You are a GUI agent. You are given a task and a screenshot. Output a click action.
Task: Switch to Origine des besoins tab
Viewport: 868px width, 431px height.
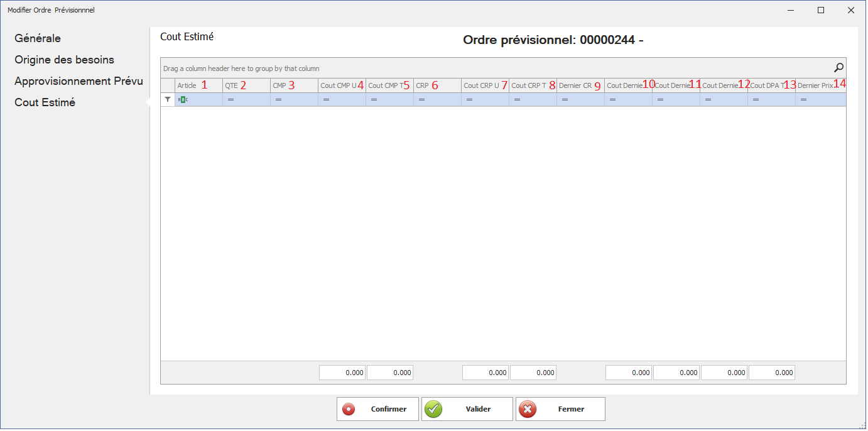pyautogui.click(x=64, y=60)
